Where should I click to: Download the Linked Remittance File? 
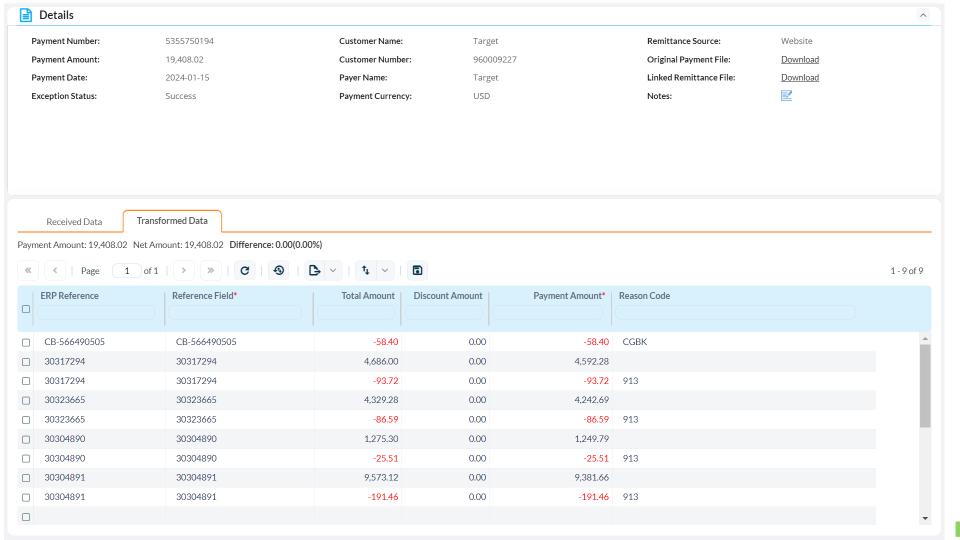(799, 78)
